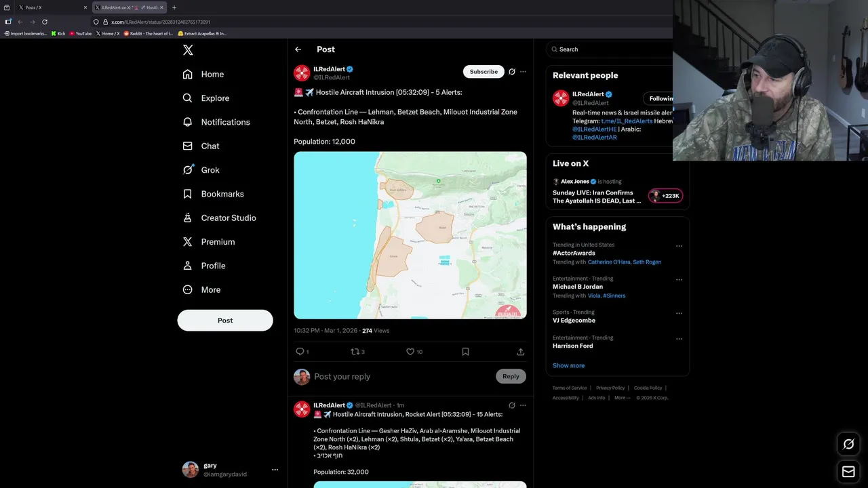Screen dimensions: 868x488
Task: Open Terms of Service link
Action: [x=570, y=388]
